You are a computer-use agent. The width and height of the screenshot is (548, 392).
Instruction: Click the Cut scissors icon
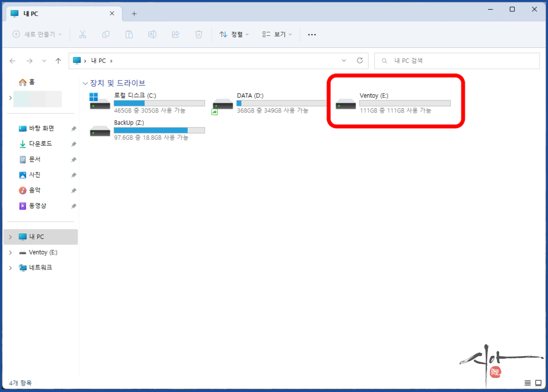pos(82,34)
